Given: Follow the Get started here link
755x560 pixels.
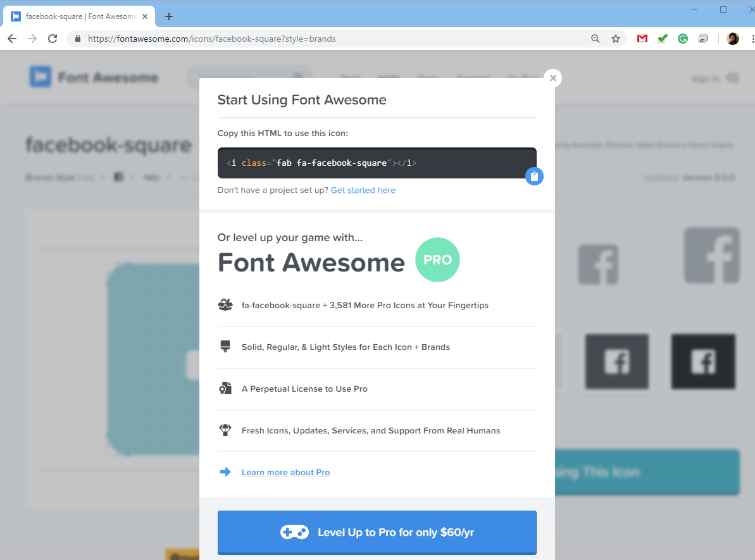Looking at the screenshot, I should pos(363,190).
